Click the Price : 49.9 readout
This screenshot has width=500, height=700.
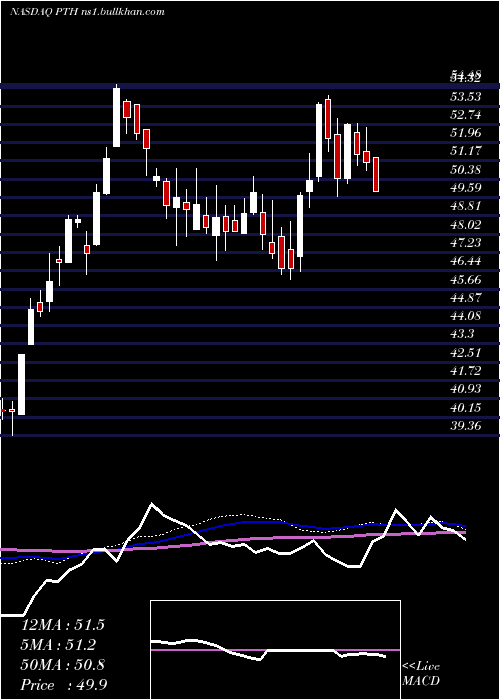coord(63,685)
